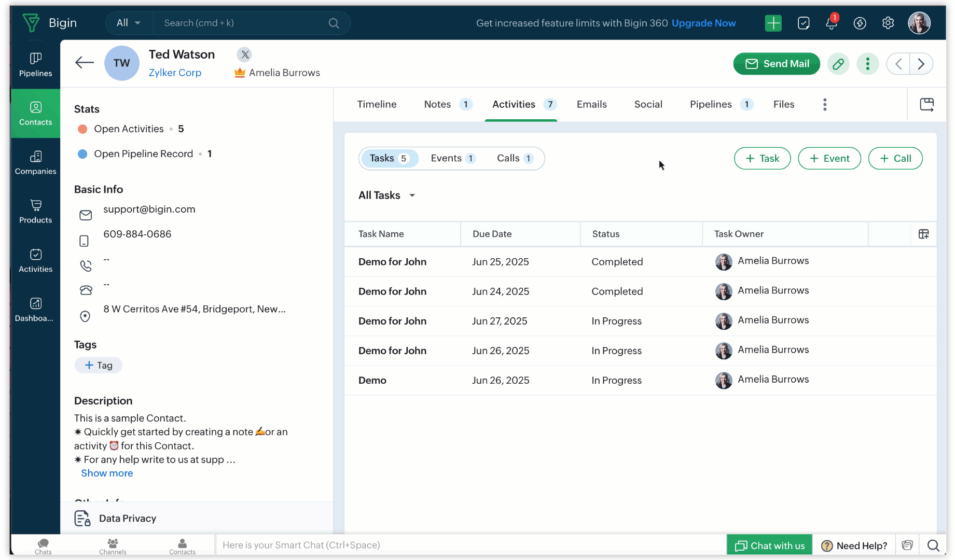Add a new Event
Viewport: 955px width, 560px height.
click(x=829, y=158)
